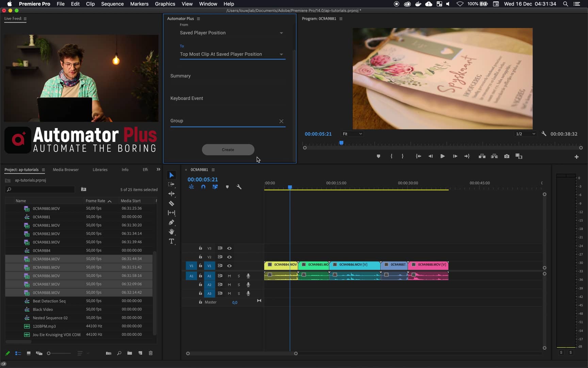Clear the Group field with X

(281, 121)
